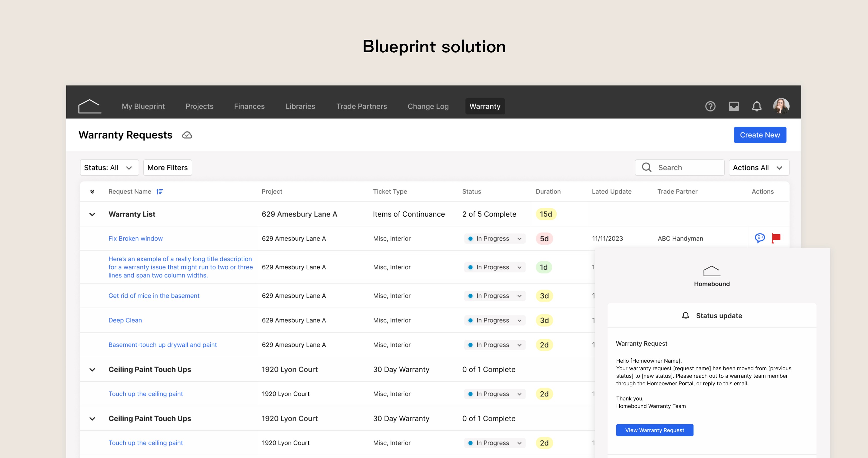Click the Create New button
Viewport: 868px width, 458px height.
[759, 135]
